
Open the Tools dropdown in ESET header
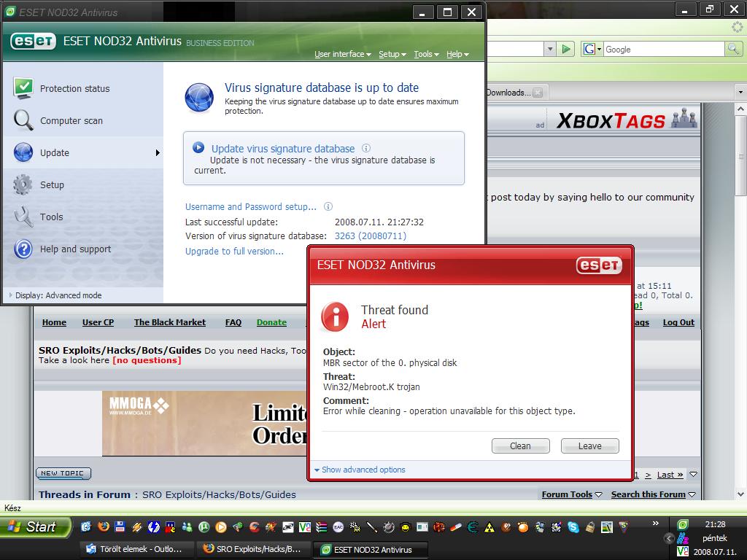pyautogui.click(x=426, y=54)
